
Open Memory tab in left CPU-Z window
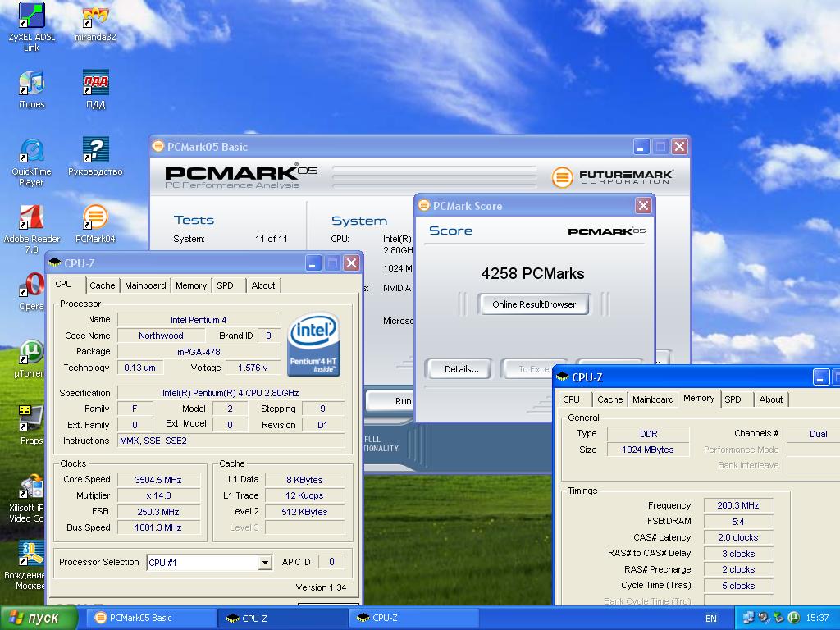[x=190, y=285]
